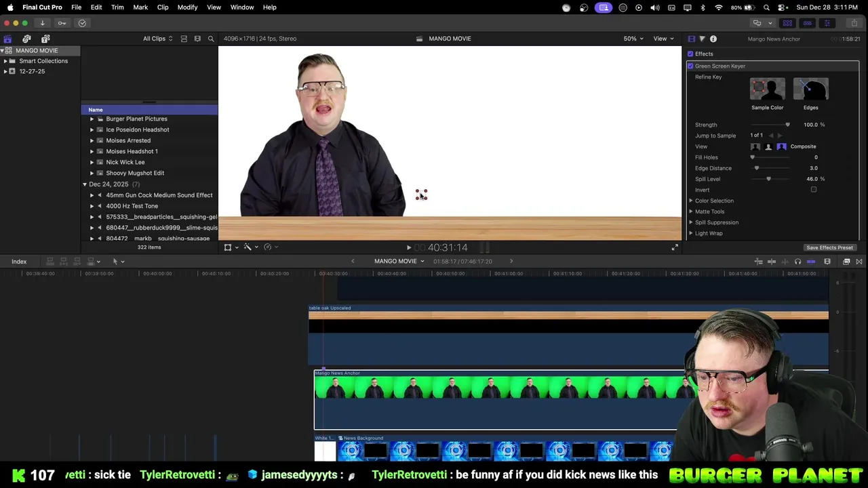The width and height of the screenshot is (868, 488).
Task: Toggle audio skimming headphone icon
Action: click(797, 262)
